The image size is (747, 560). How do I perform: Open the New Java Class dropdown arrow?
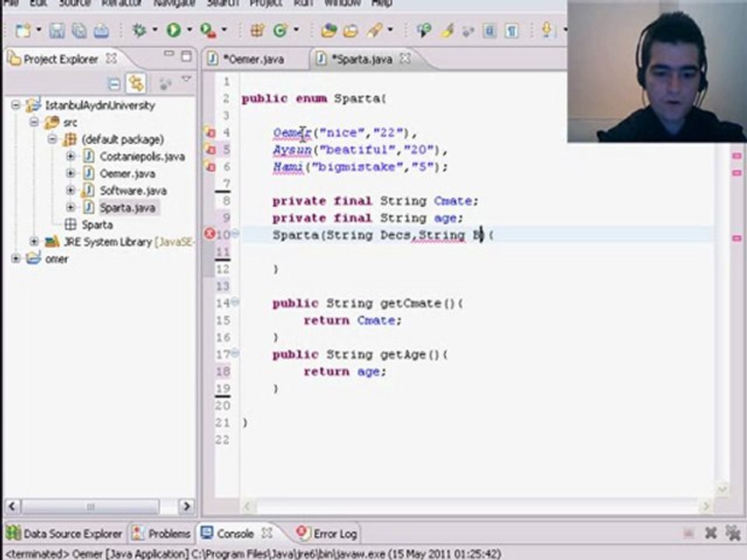[x=296, y=30]
